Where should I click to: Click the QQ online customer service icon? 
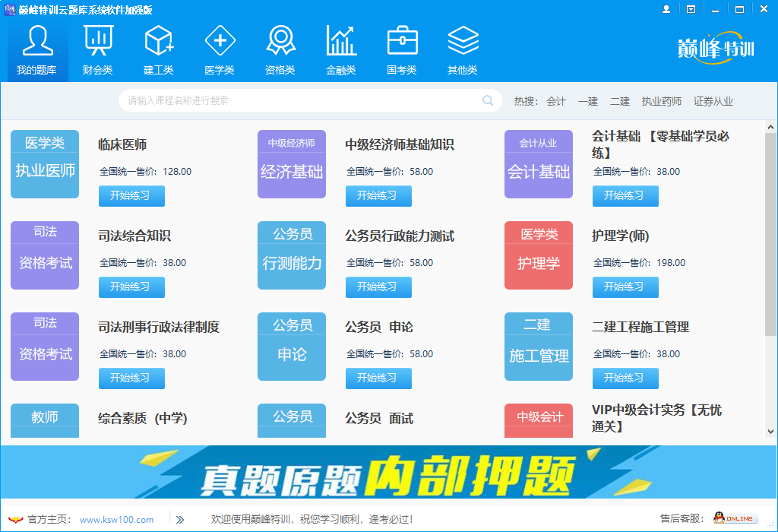(x=735, y=518)
